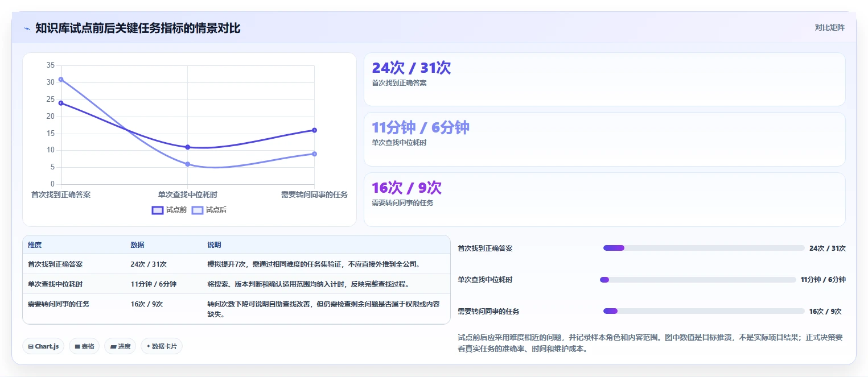The width and height of the screenshot is (868, 377).
Task: Click progress row label 需要转问同事的任务
Action: click(488, 312)
